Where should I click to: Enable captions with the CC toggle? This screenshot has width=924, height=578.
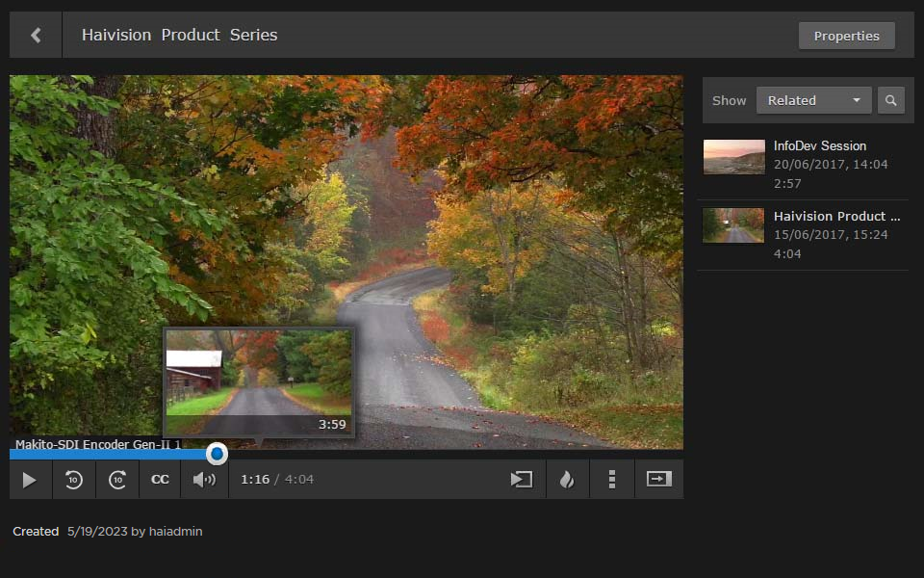coord(159,479)
